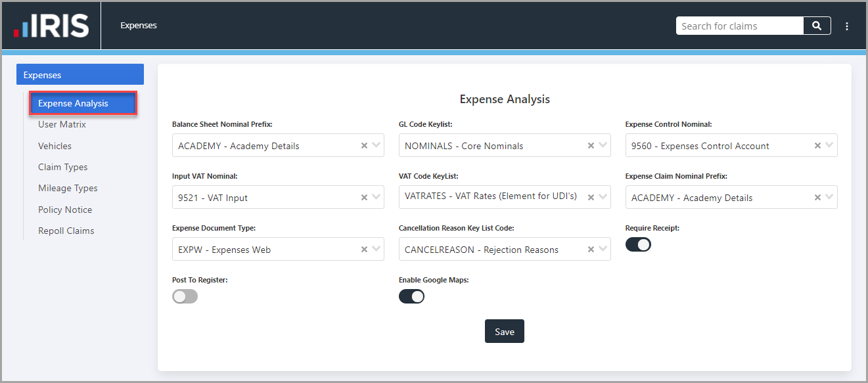Viewport: 868px width, 383px height.
Task: Clear Input VAT Nominal selection
Action: coord(364,198)
